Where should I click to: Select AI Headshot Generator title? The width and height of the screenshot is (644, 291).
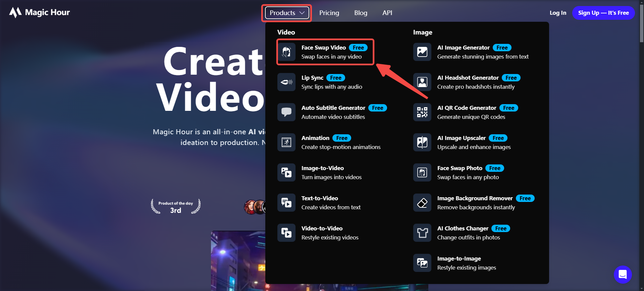[x=468, y=78]
